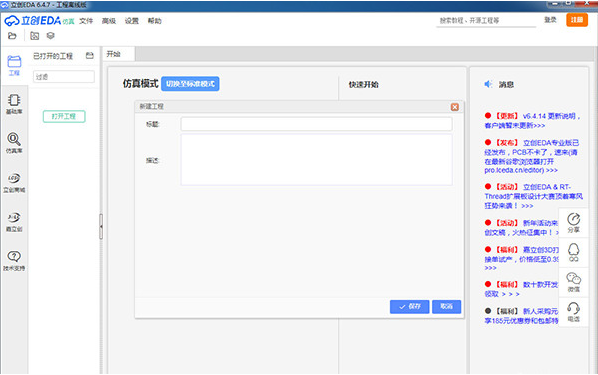Open the 【发布】 立创EDA专业版 news link
This screenshot has width=598, height=375.
coord(532,156)
